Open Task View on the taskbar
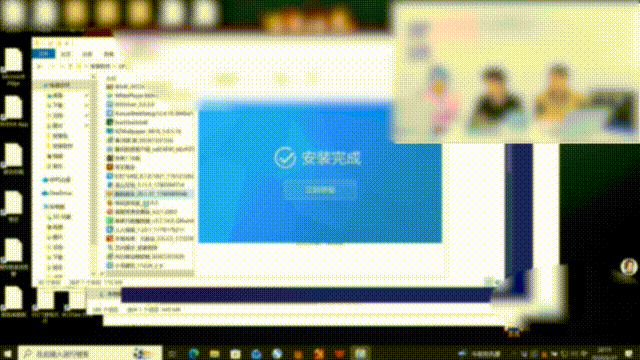 tap(172, 354)
